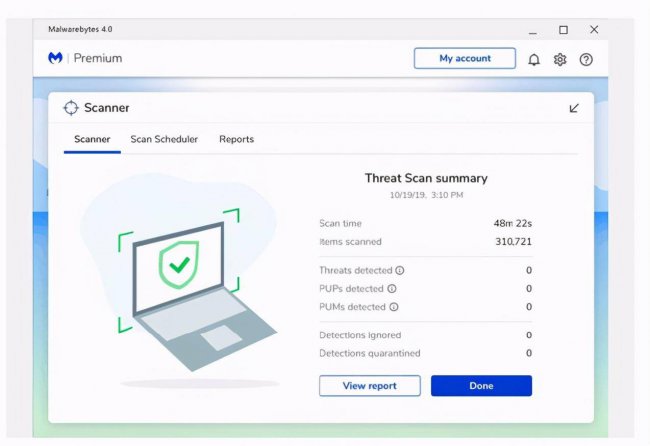The image size is (650, 446).
Task: Close the Malwarebytes 4.0 window
Action: pos(594,29)
